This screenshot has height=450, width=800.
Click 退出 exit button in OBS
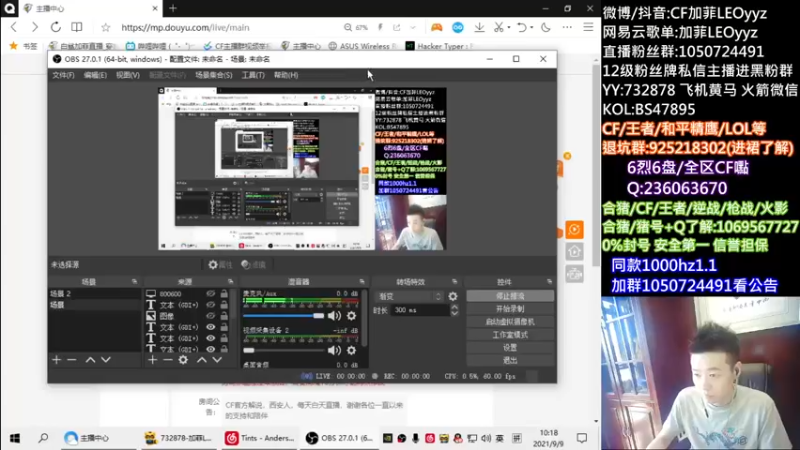point(510,360)
